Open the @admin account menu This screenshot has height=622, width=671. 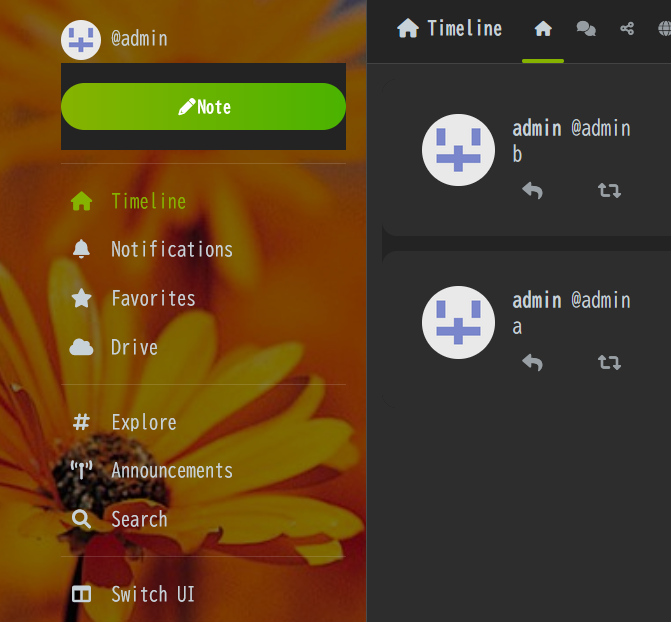click(115, 39)
